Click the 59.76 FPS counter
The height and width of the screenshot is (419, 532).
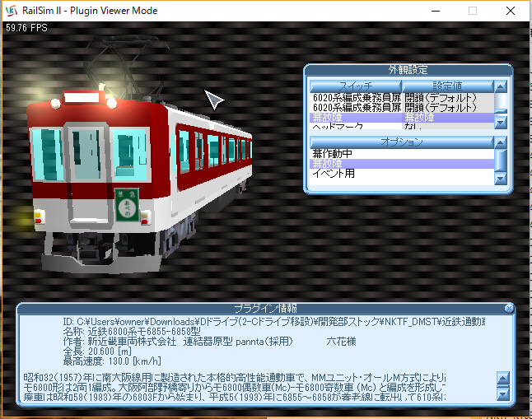26,28
